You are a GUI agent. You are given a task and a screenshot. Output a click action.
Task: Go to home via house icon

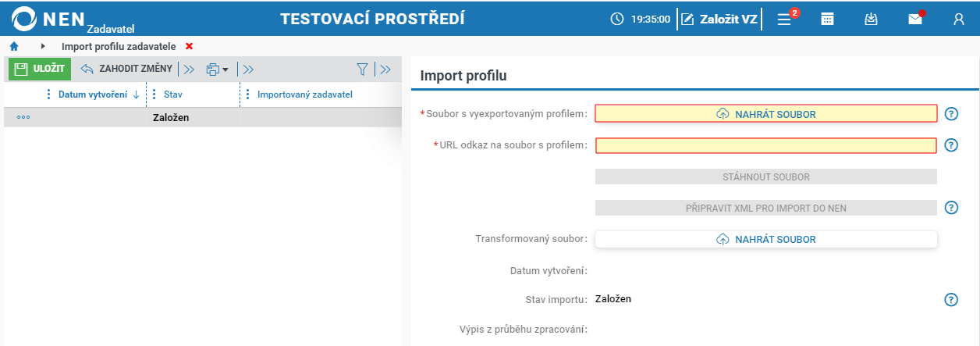pos(13,47)
